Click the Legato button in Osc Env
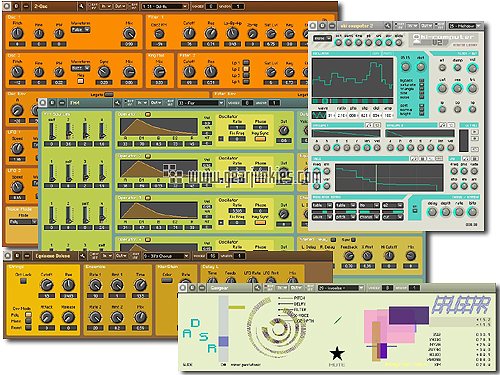500x375 pixels. pos(109,95)
